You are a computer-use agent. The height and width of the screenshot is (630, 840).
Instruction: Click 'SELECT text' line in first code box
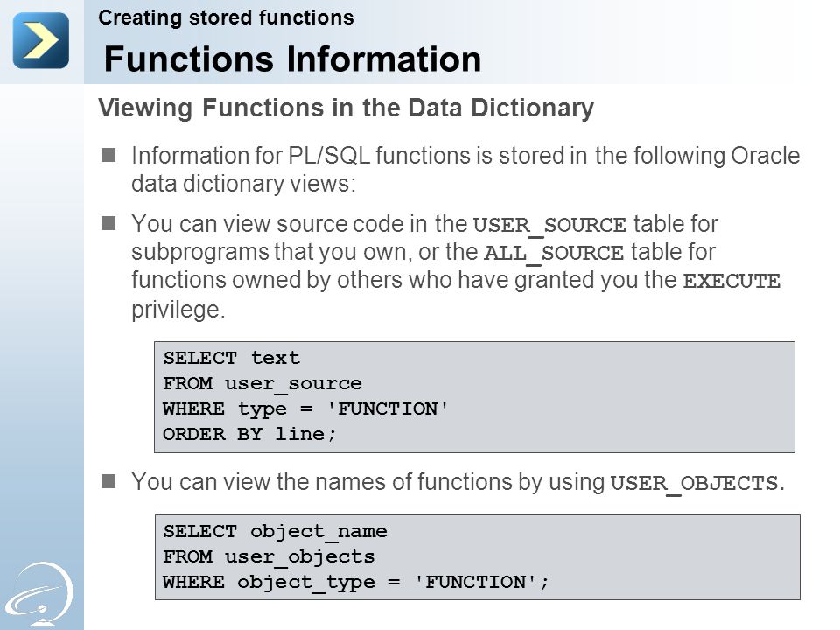231,358
